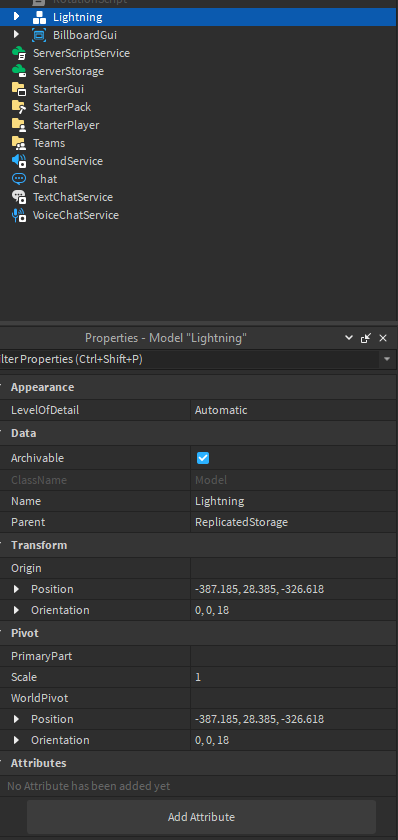398x840 pixels.
Task: Select ServerScriptService in Explorer
Action: click(81, 53)
